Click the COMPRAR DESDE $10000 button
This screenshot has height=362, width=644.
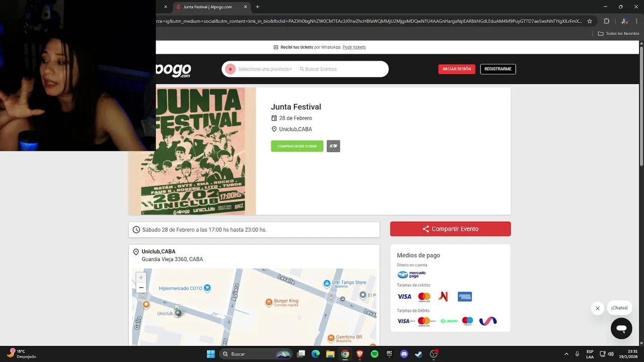pos(297,146)
